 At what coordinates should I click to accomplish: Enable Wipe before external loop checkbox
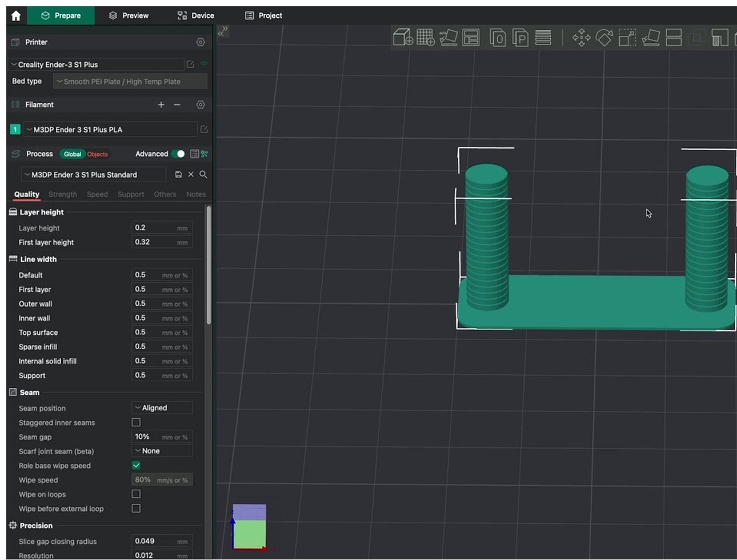(x=136, y=508)
